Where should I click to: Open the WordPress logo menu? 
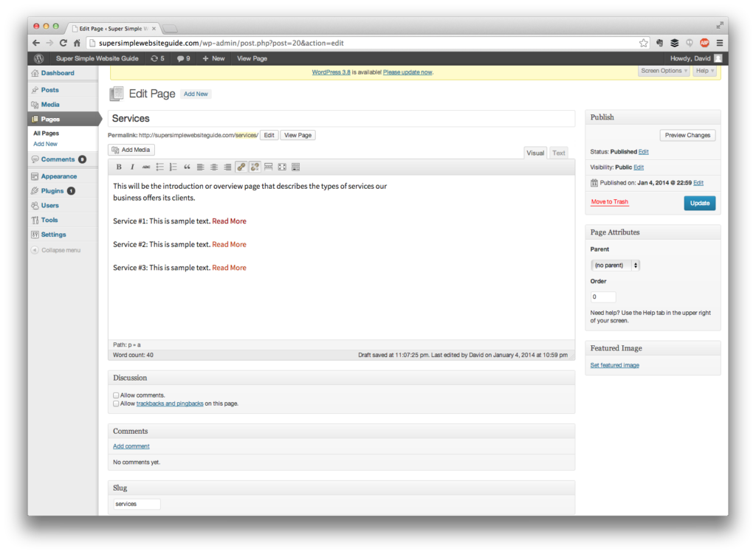39,58
